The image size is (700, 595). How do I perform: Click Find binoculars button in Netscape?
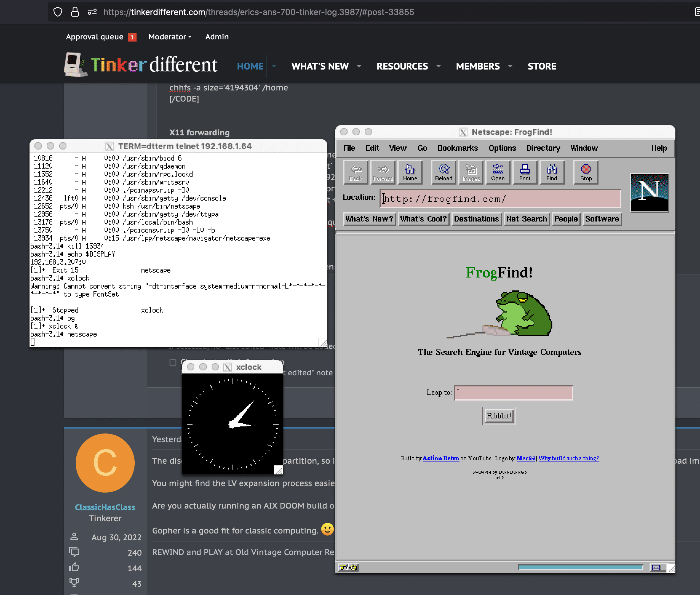tap(552, 172)
